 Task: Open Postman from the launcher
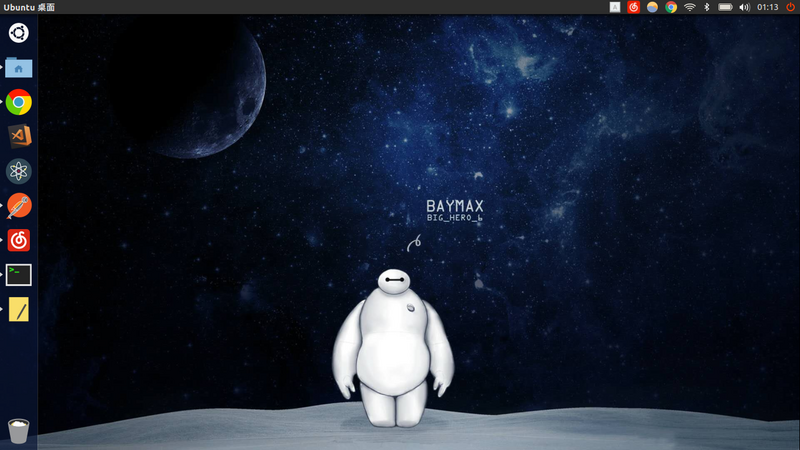(x=18, y=206)
